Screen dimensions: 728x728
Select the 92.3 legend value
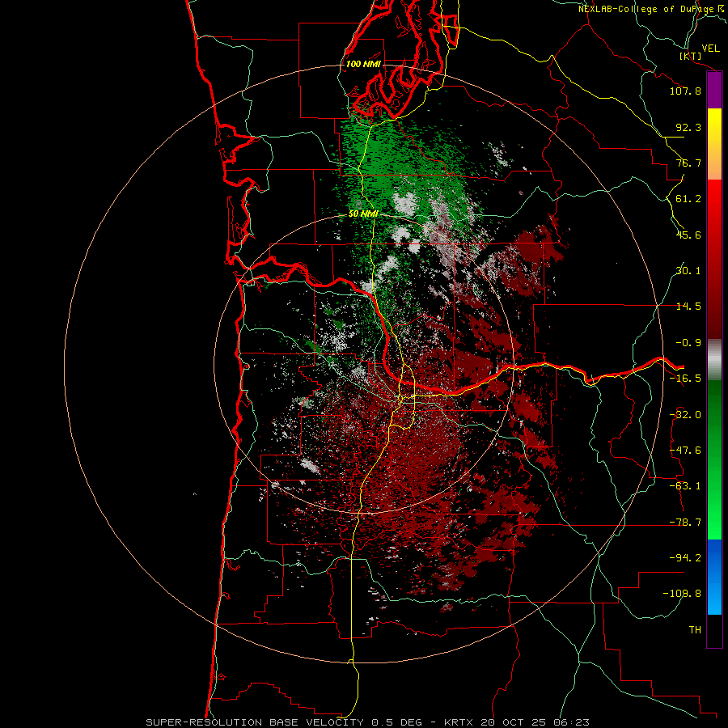coord(688,127)
